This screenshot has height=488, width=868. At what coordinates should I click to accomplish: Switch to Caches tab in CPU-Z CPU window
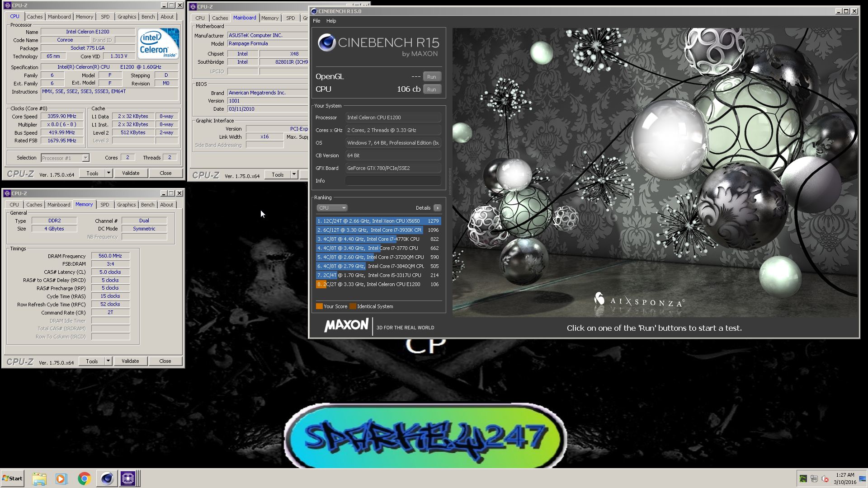click(34, 17)
